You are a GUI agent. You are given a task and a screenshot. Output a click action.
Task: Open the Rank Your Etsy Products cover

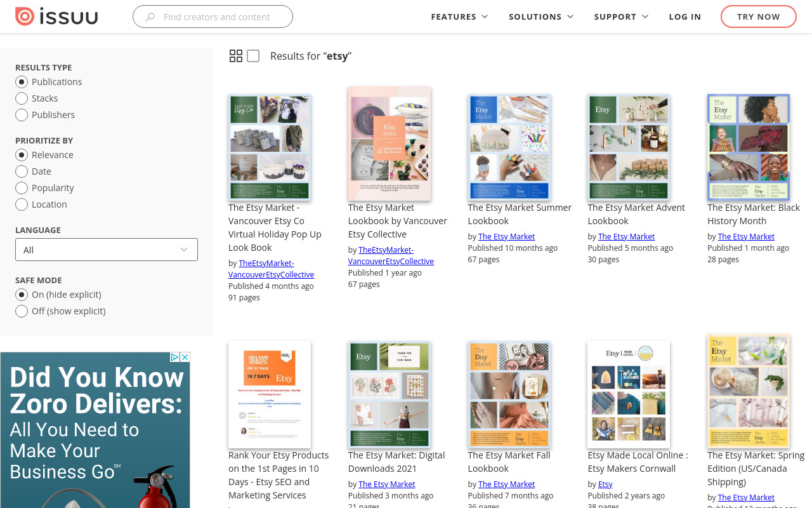tap(270, 395)
